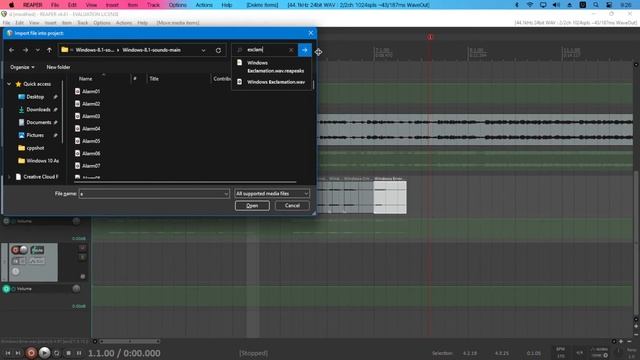Click marker 1 in the timeline ruler
This screenshot has height=360, width=640.
430,37
